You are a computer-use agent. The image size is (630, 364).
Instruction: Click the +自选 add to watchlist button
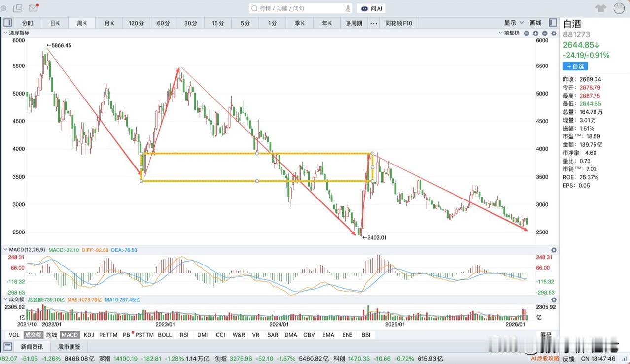pos(575,66)
